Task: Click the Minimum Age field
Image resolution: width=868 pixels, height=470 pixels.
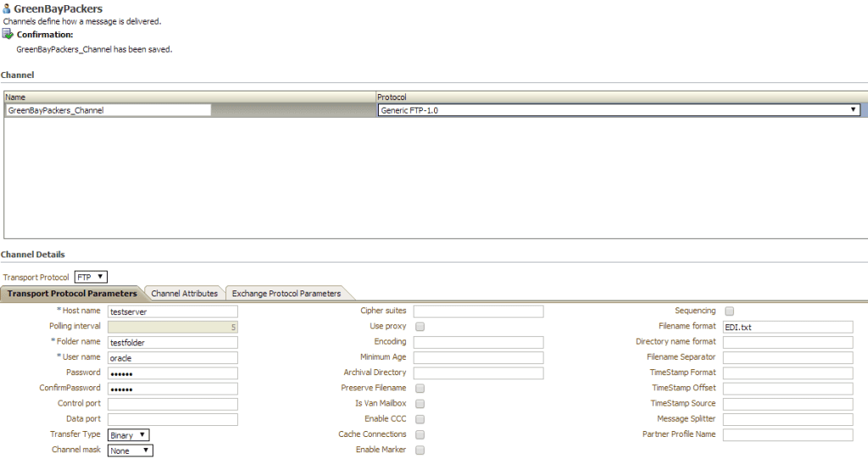Action: click(x=478, y=357)
